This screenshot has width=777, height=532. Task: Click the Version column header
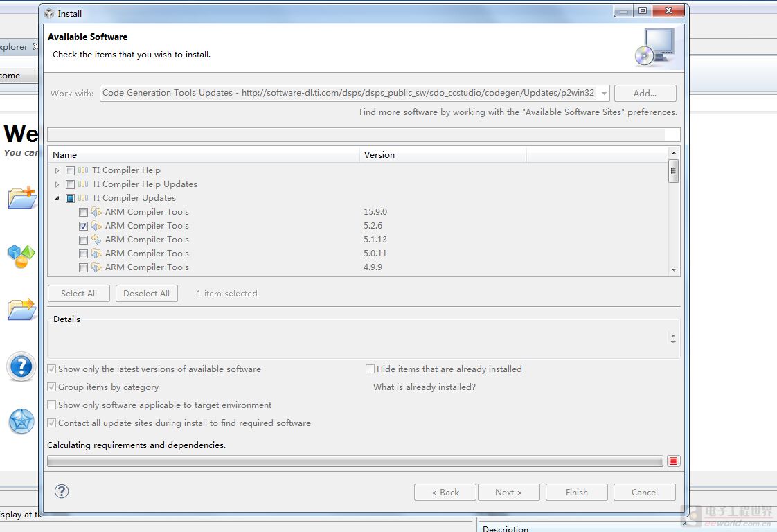[443, 154]
